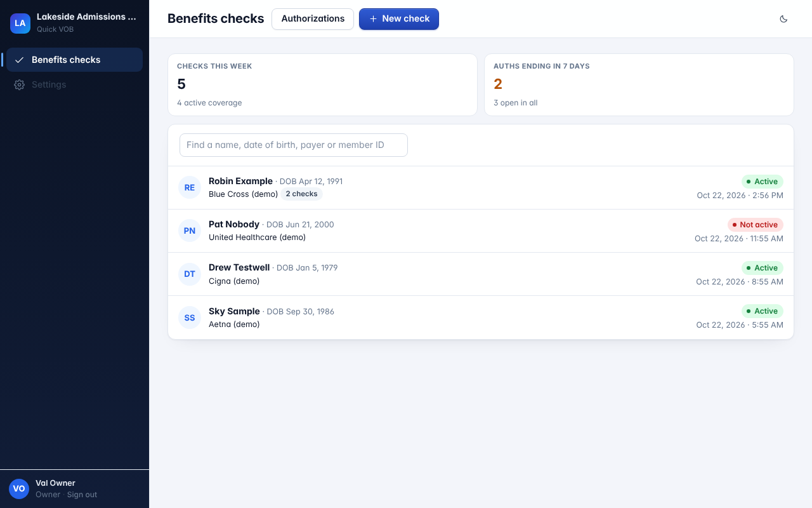Click the PN avatar for Pat Nobody
812x508 pixels.
(x=190, y=231)
